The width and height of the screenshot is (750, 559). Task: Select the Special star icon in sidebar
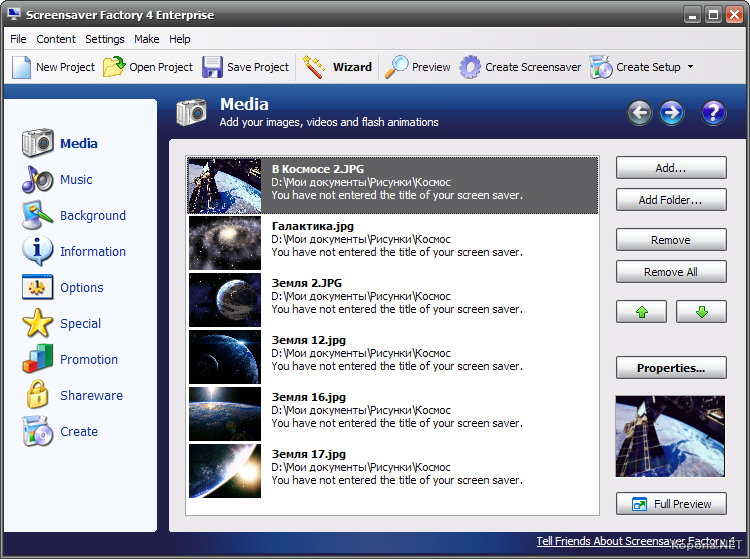pos(37,323)
